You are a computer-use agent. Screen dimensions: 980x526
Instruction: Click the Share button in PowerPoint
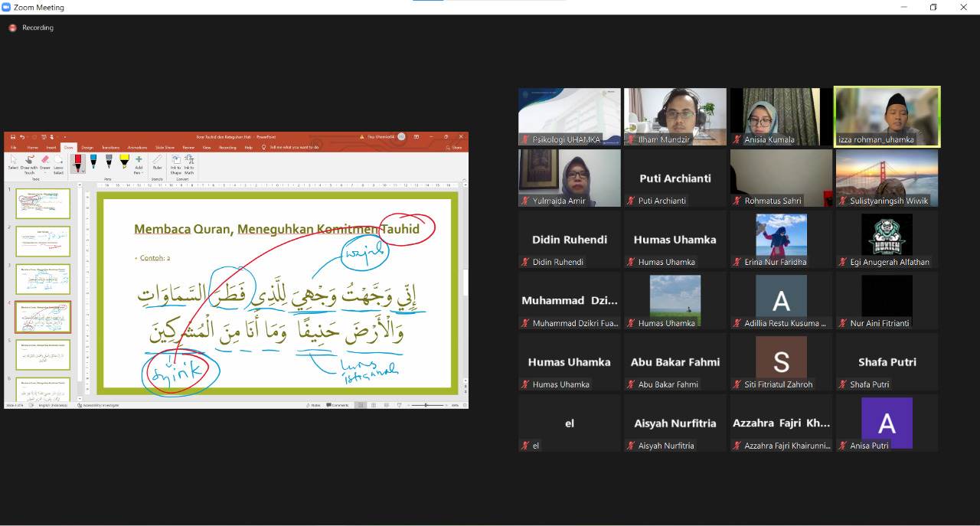456,147
